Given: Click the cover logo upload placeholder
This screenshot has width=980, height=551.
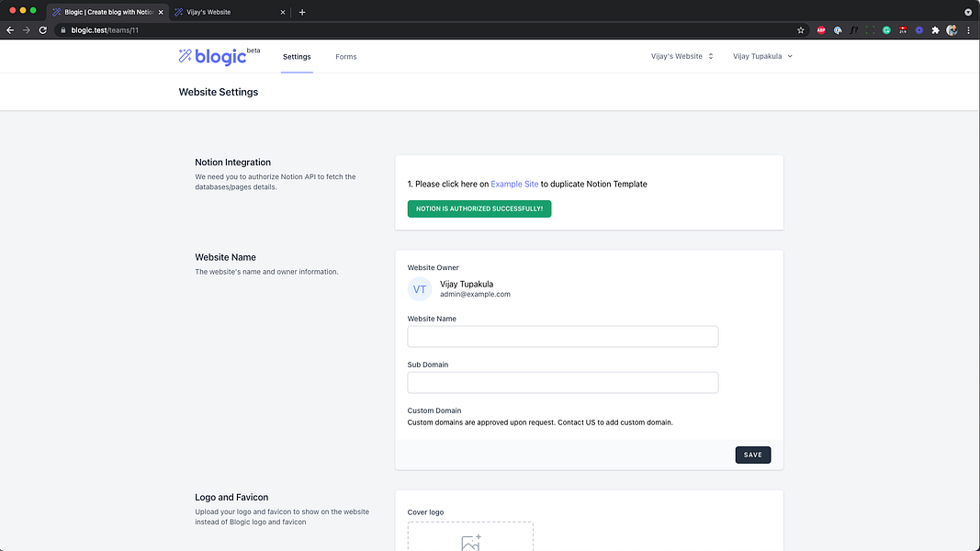Looking at the screenshot, I should point(470,536).
